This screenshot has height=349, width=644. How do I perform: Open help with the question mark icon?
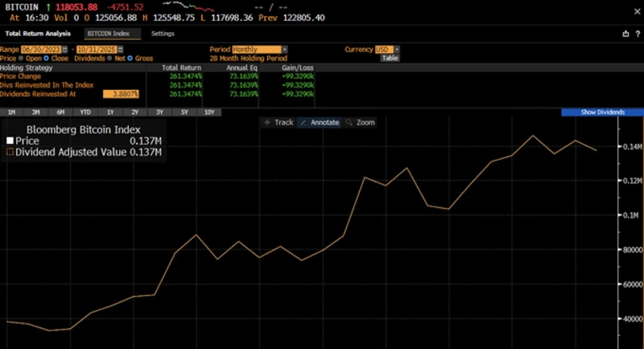click(x=636, y=34)
